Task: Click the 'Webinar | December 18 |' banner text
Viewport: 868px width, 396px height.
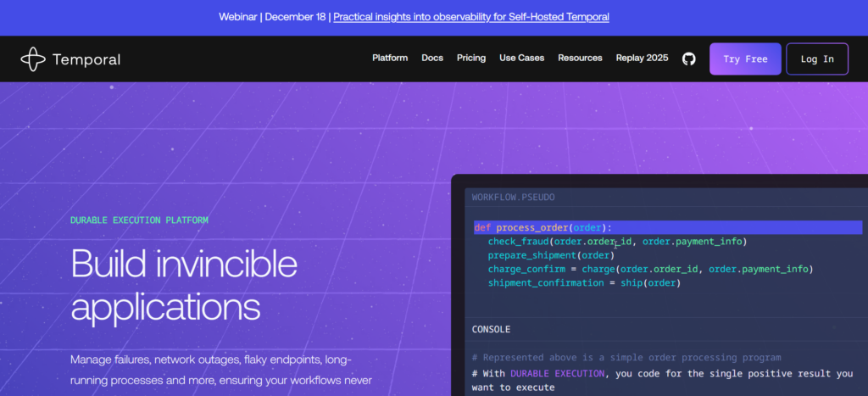Action: pyautogui.click(x=275, y=17)
